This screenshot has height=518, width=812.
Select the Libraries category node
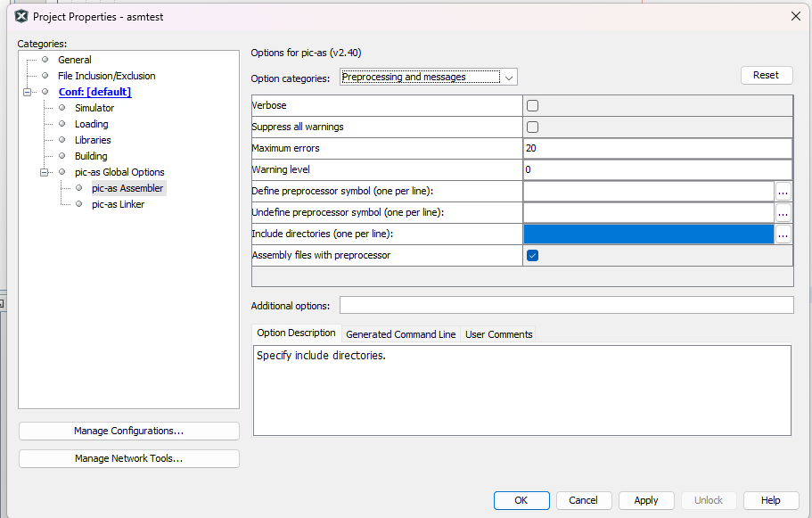point(93,140)
